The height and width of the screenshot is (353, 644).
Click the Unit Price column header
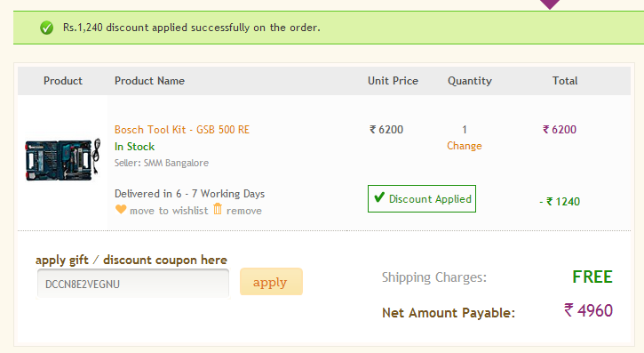click(393, 81)
